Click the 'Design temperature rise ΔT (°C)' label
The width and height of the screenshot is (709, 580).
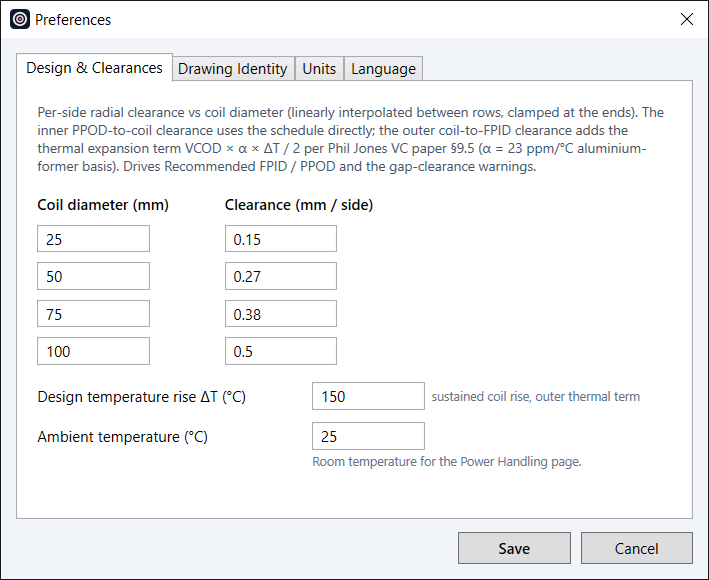tap(142, 397)
